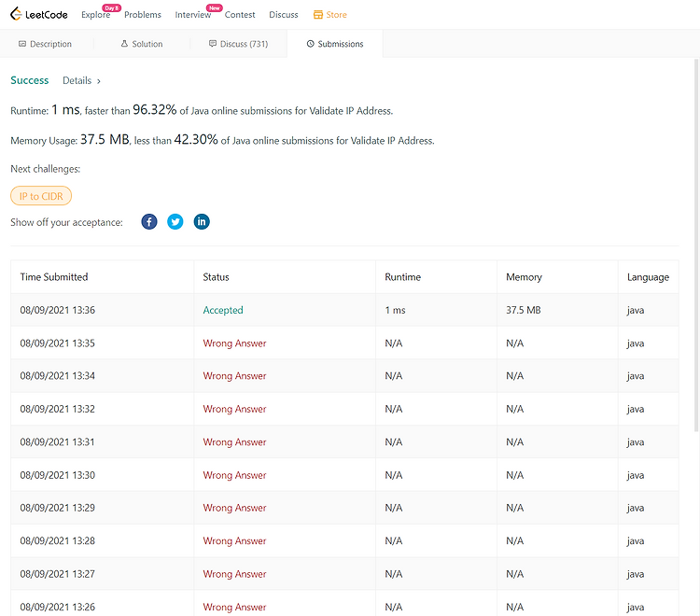Switch to the Discuss (731) tab
The image size is (700, 616).
coord(239,44)
